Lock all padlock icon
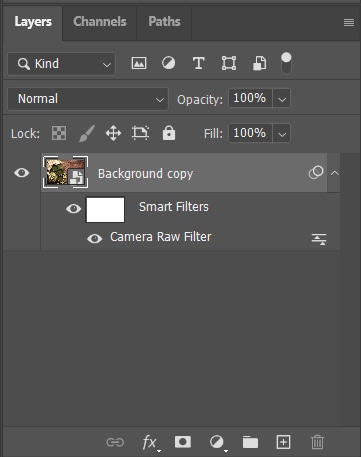Image resolution: width=361 pixels, height=457 pixels. point(169,133)
